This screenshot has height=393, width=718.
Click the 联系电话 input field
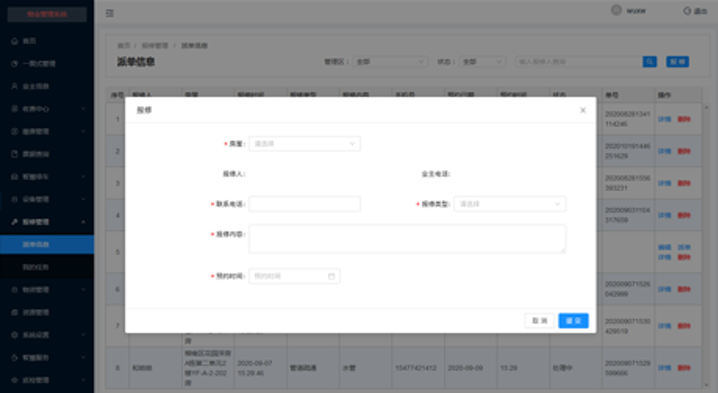click(305, 204)
